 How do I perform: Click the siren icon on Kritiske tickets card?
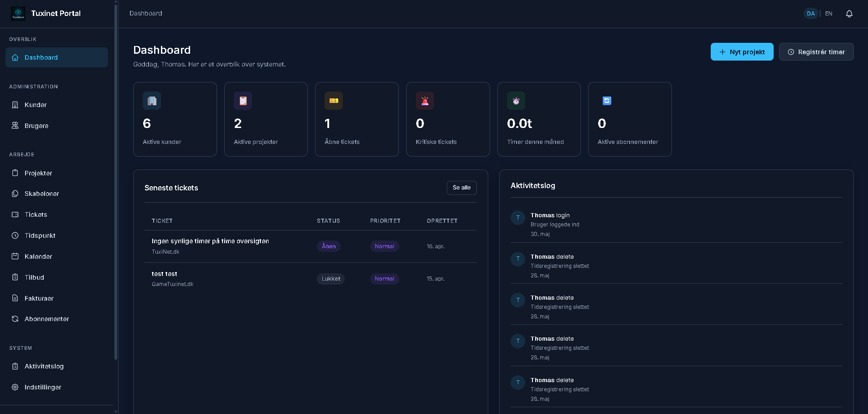pyautogui.click(x=425, y=101)
